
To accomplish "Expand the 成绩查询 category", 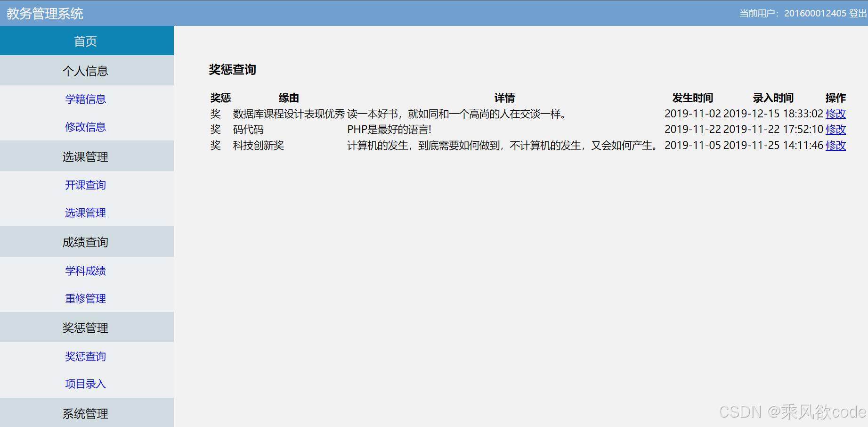I will click(86, 242).
